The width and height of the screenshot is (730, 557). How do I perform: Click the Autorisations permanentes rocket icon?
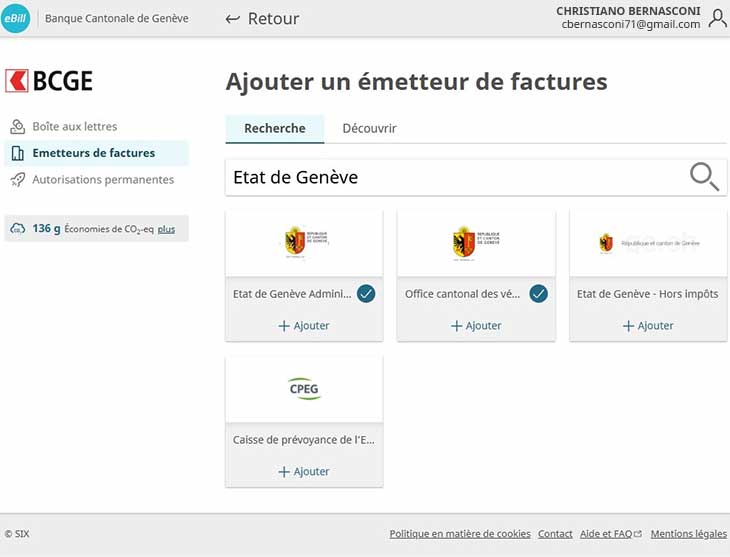[x=18, y=180]
